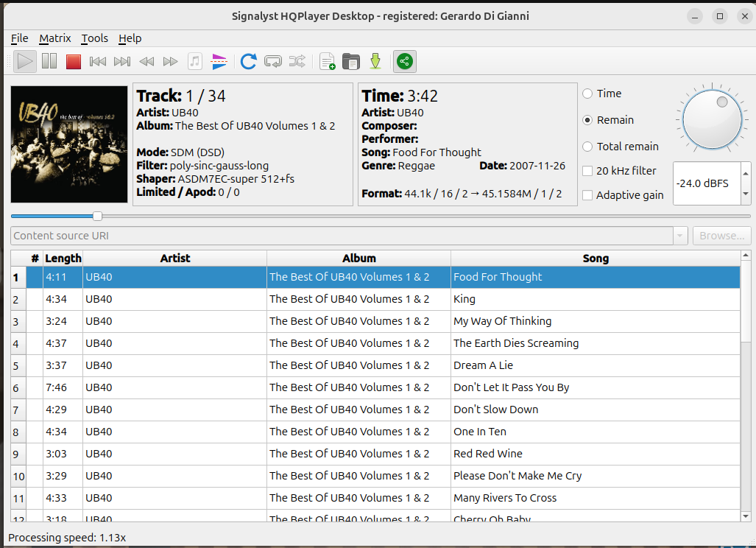Click the blue refresh arrow icon

coord(249,62)
